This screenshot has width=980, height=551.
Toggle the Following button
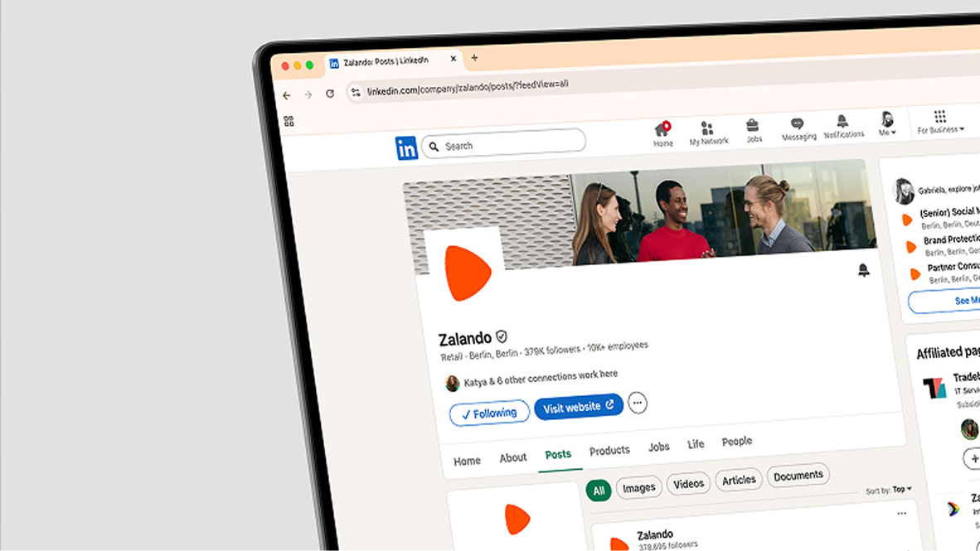tap(488, 413)
